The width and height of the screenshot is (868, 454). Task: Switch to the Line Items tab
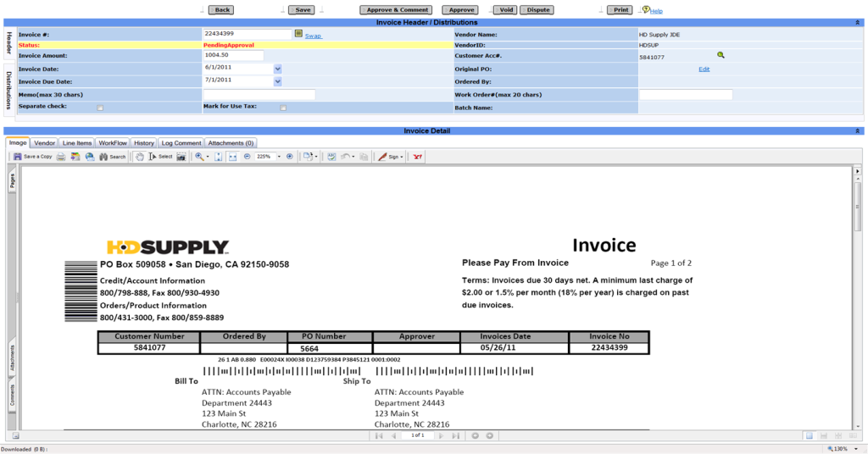pos(77,143)
